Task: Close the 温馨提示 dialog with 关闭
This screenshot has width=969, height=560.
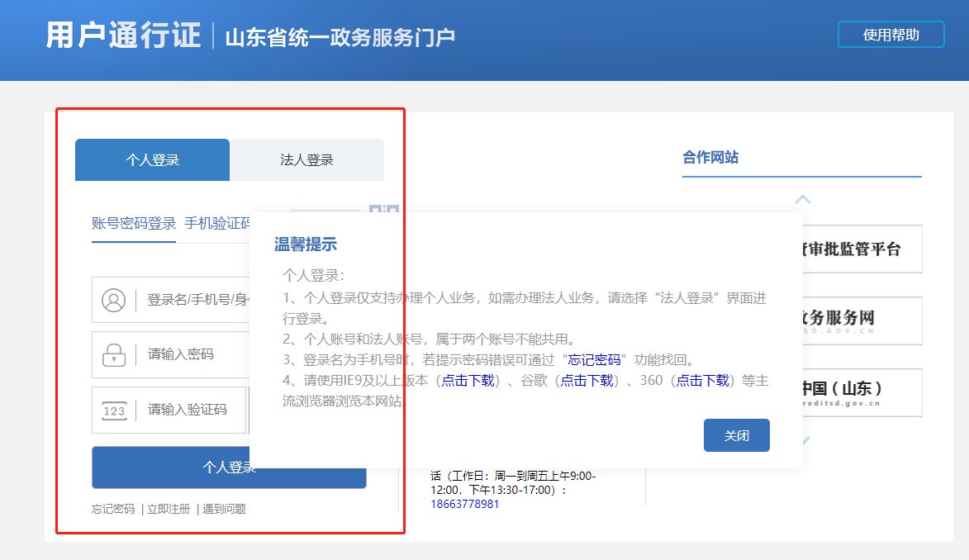Action: pos(736,435)
